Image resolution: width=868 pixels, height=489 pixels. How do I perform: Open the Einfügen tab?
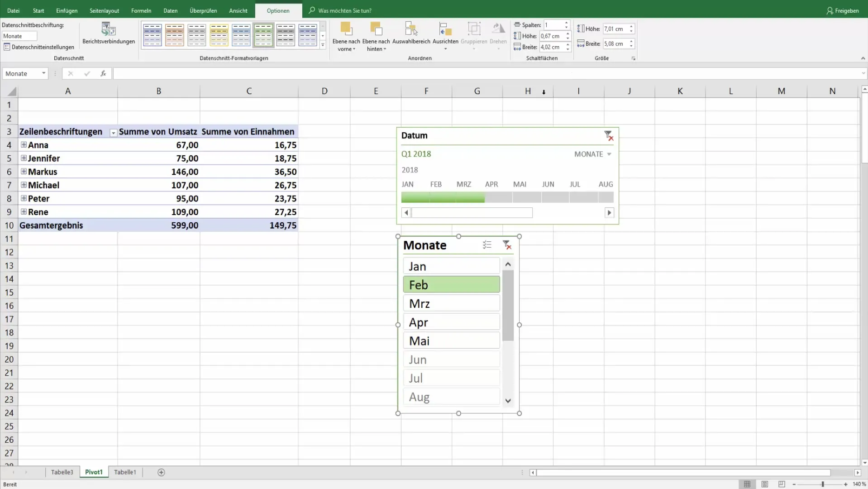coord(67,10)
